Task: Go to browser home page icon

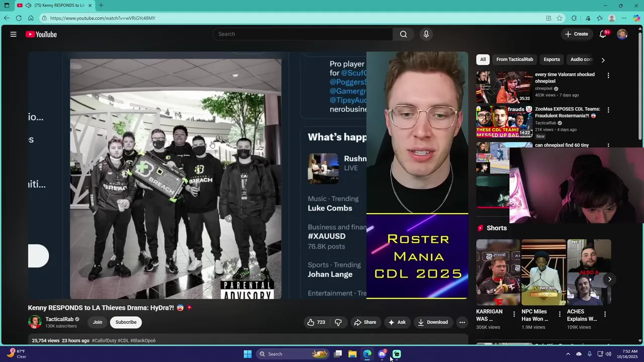Action: click(31, 18)
